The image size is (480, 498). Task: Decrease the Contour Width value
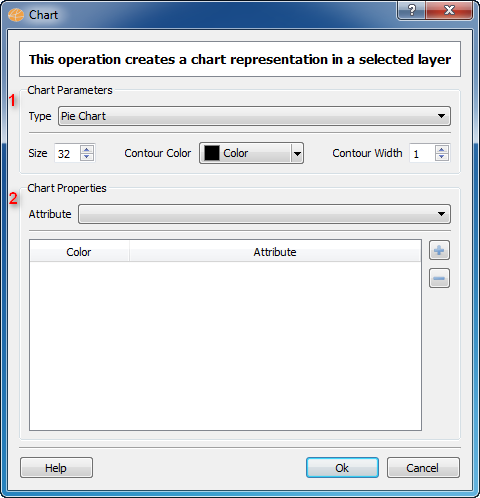tap(442, 157)
